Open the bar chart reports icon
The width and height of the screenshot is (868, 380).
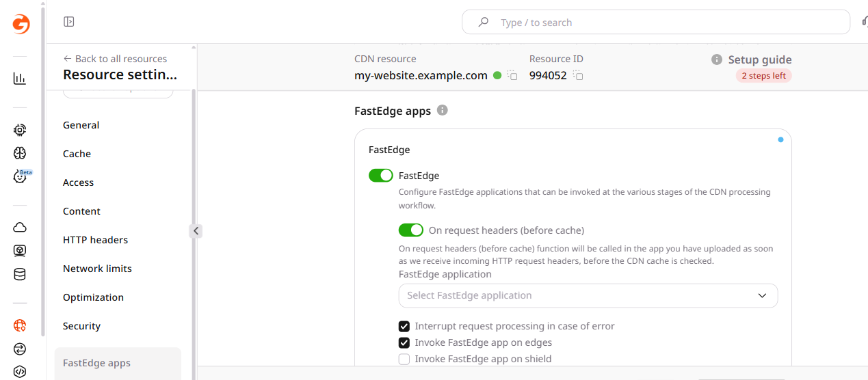[x=20, y=79]
